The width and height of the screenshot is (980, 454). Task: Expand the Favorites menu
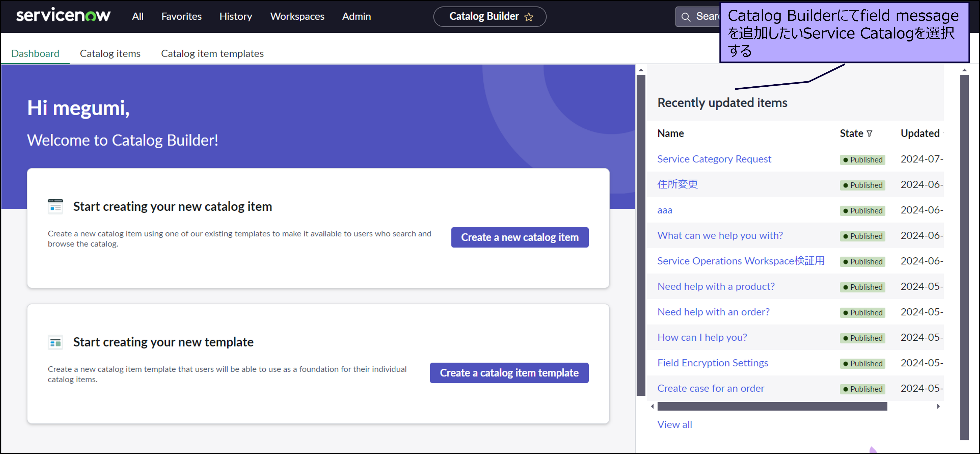tap(181, 16)
